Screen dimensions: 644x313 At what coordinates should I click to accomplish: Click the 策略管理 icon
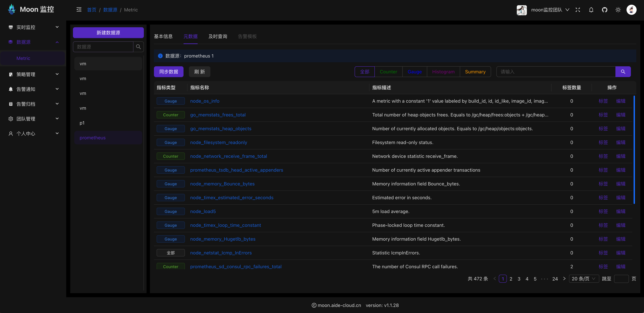point(11,74)
